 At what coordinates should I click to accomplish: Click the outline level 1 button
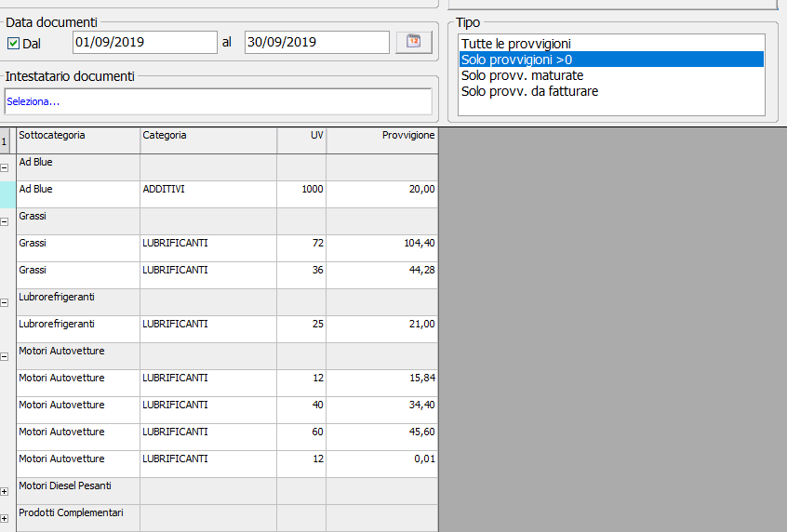[4, 141]
